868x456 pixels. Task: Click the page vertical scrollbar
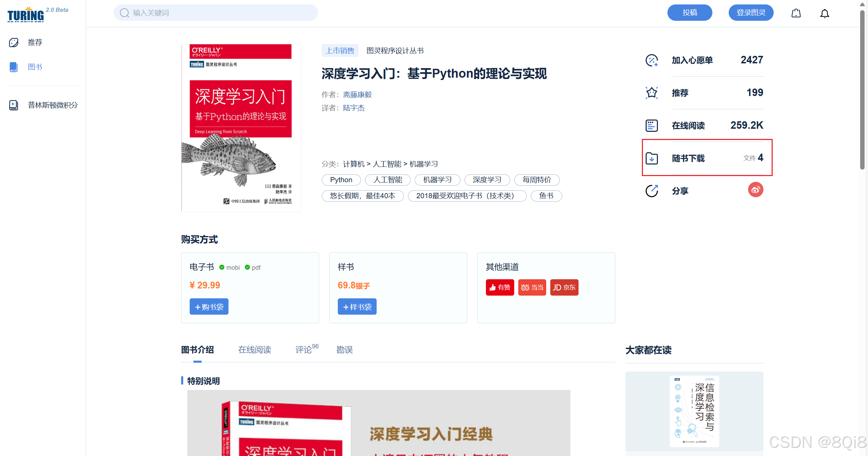862,90
